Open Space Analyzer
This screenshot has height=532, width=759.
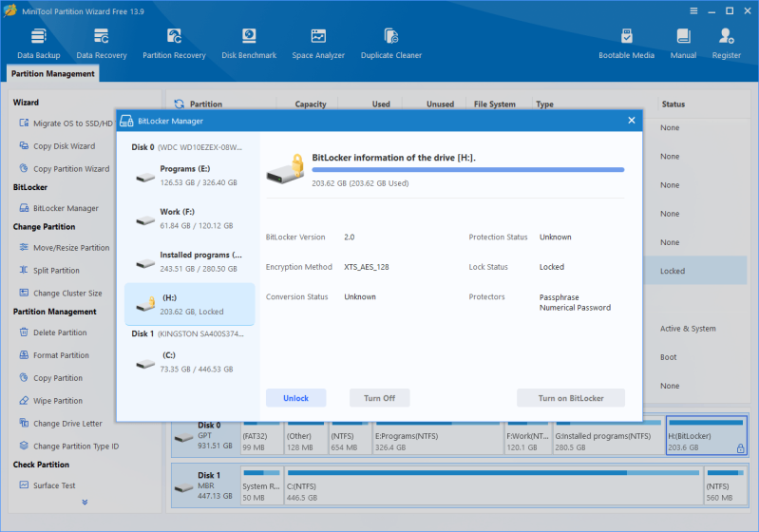pos(318,44)
